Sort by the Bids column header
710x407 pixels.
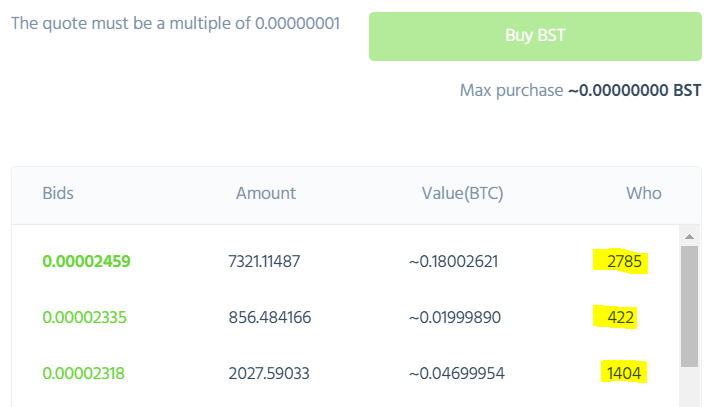[58, 193]
